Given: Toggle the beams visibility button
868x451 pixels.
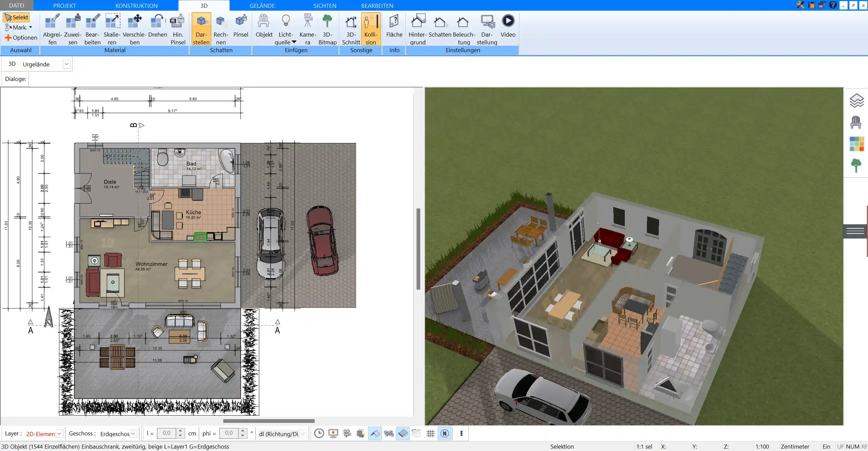Looking at the screenshot, I should (x=389, y=433).
